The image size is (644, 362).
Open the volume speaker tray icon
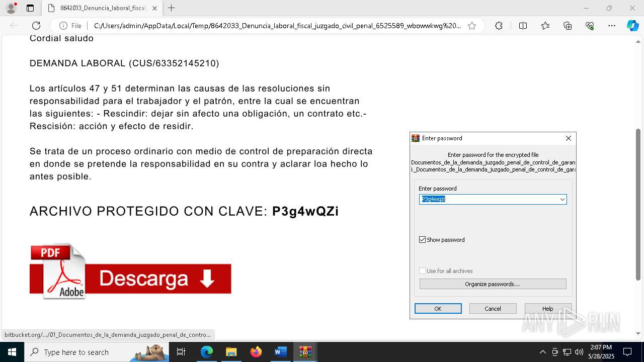(x=579, y=352)
